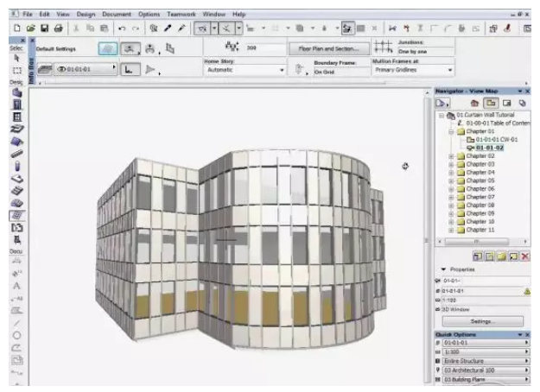This screenshot has height=392, width=540.
Task: Toggle the highlighted Trace icon in the toolbar
Action: coord(347,28)
